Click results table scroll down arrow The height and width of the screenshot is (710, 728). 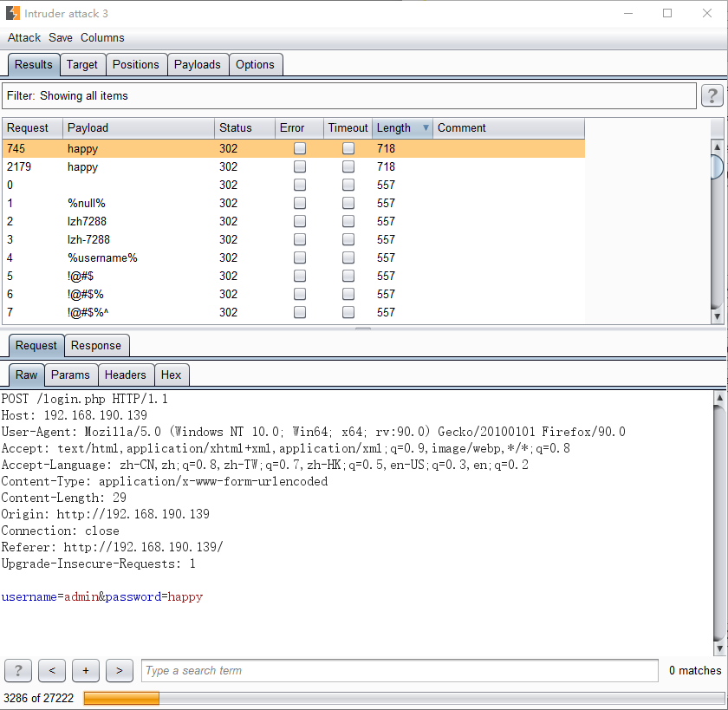[717, 316]
